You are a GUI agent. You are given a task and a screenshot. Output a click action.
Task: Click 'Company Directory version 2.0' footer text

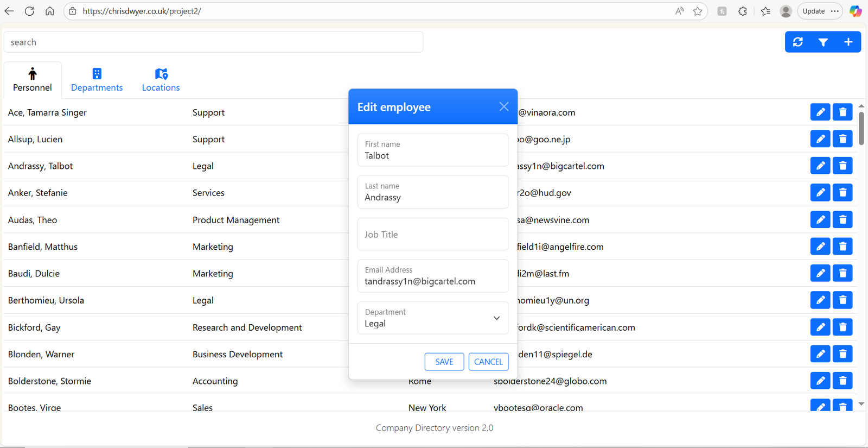pos(435,428)
